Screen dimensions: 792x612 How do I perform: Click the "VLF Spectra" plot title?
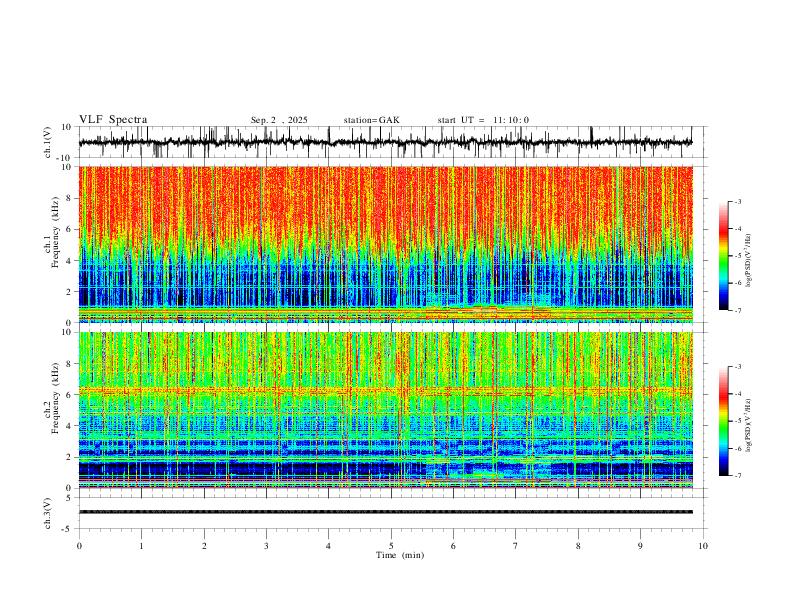click(x=113, y=120)
